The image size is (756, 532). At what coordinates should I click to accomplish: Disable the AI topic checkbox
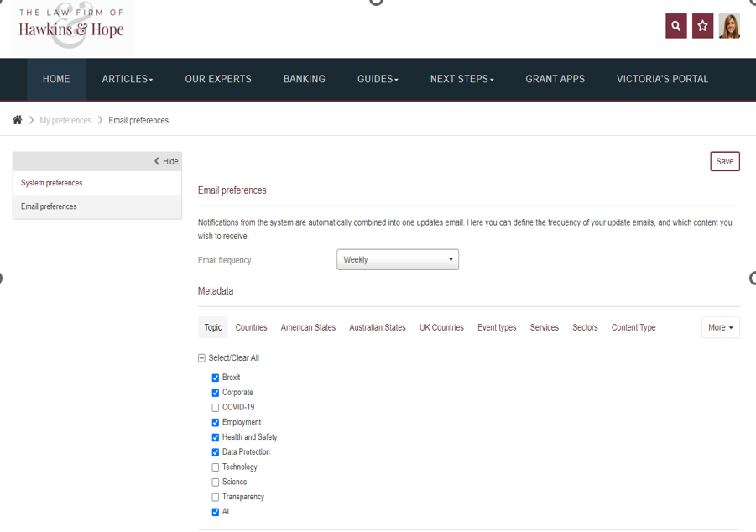216,512
